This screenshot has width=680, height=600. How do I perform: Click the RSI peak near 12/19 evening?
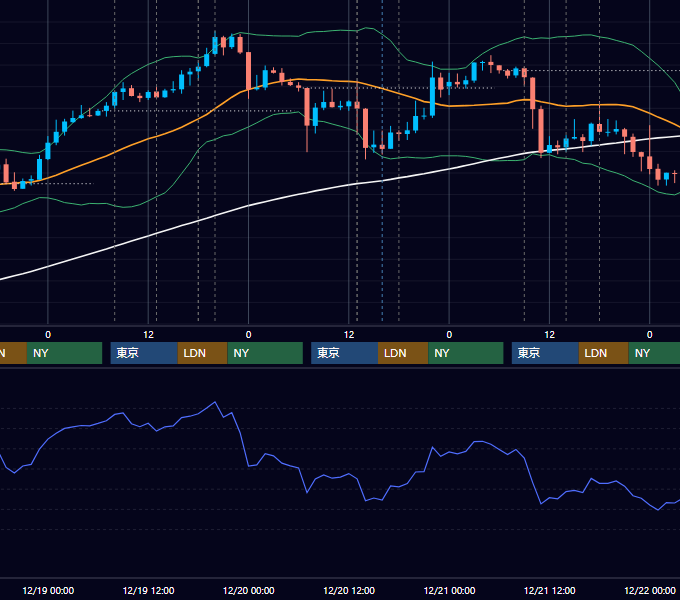point(215,402)
